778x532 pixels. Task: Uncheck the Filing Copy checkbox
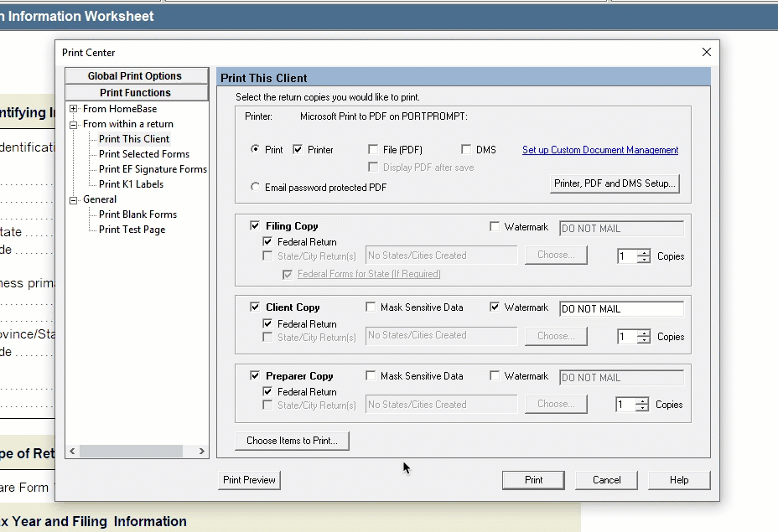(255, 226)
